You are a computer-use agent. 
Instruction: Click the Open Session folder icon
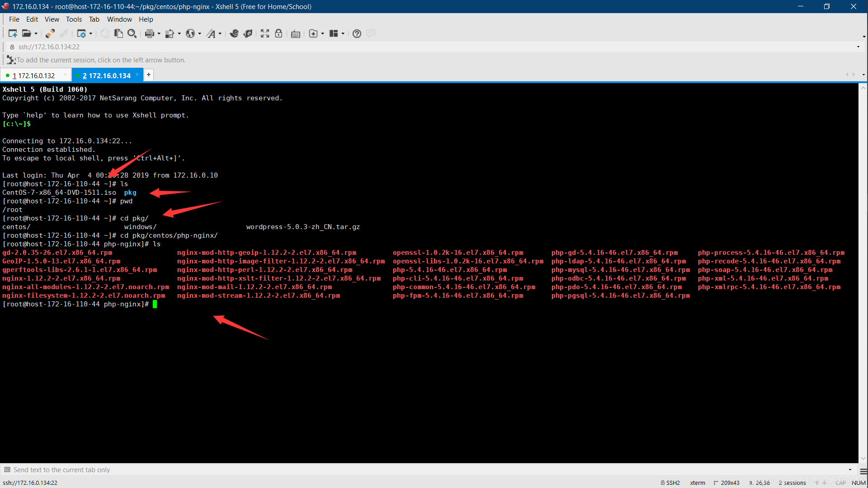(27, 33)
